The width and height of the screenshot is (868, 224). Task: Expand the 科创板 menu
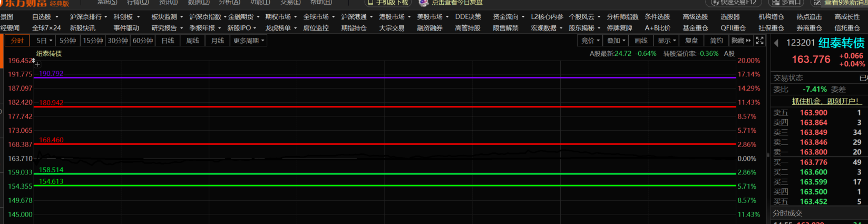[x=126, y=17]
